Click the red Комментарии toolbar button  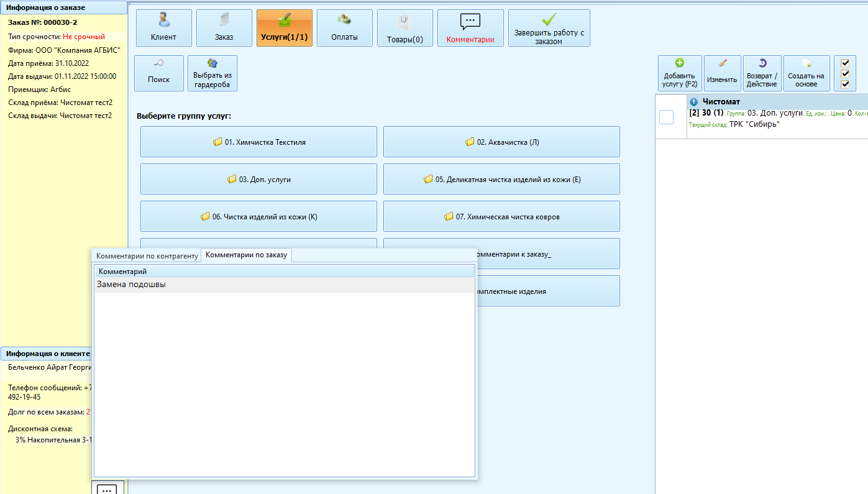tap(470, 28)
